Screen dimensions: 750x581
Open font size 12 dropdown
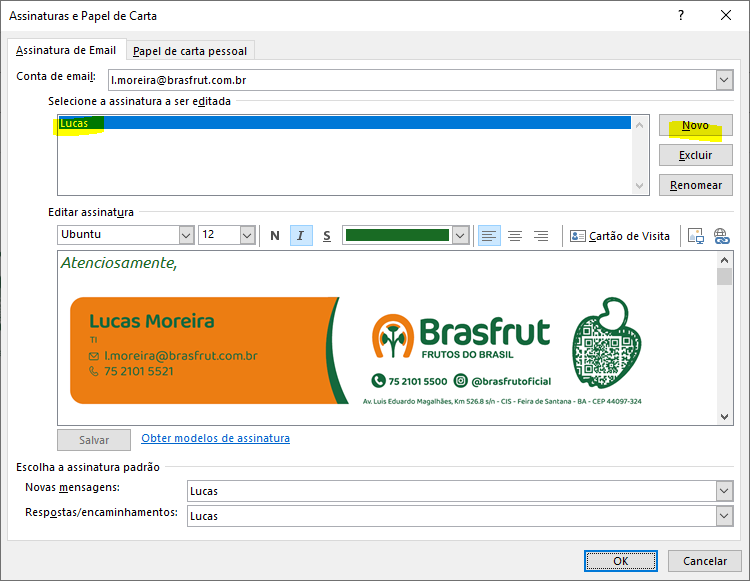point(247,235)
